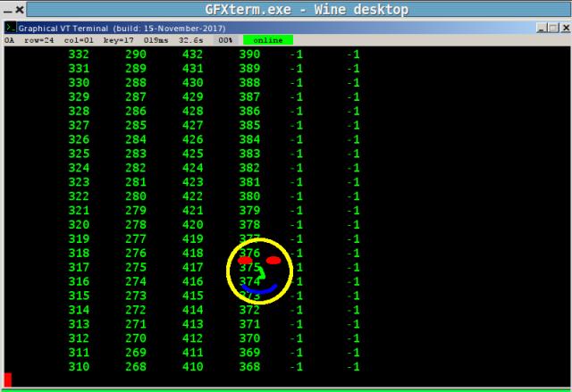The image size is (572, 392).
Task: Click the green online status indicator
Action: (267, 40)
